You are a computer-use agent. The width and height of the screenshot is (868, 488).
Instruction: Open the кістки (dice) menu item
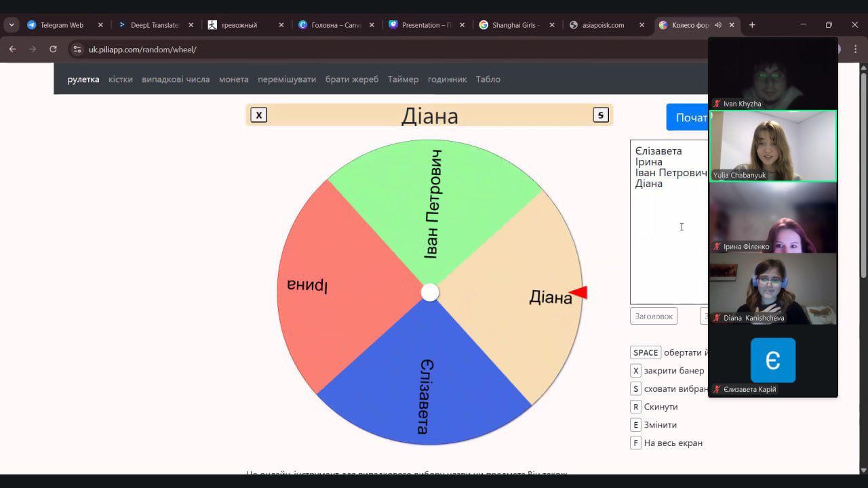121,79
